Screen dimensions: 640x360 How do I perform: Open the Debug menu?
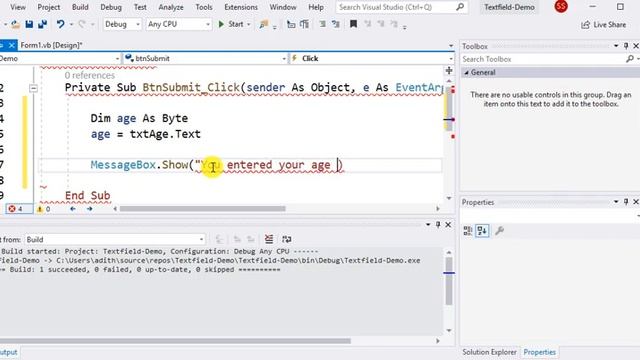point(111,7)
